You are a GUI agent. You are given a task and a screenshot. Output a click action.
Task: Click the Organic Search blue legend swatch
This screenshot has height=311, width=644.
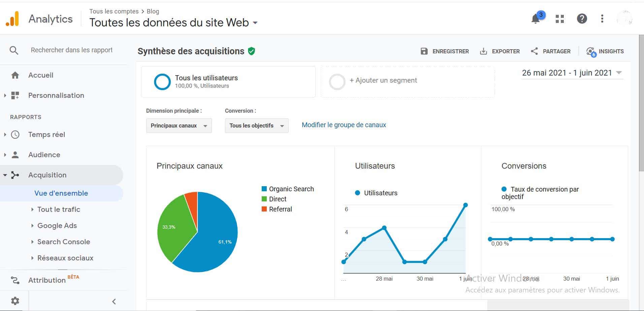point(264,189)
